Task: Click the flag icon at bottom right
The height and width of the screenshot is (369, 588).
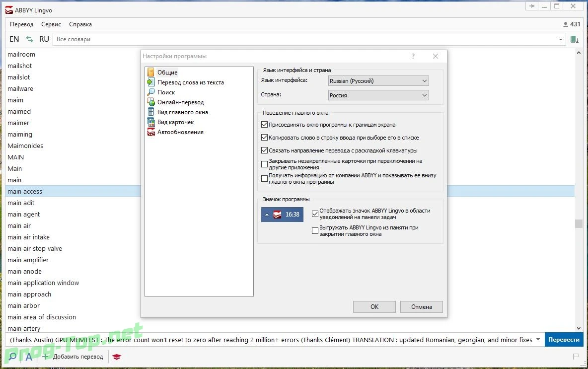Action: coord(576,357)
